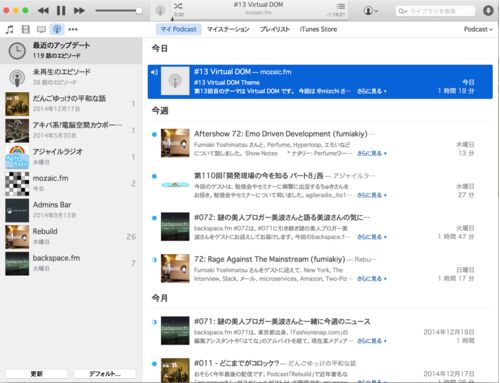Click the #072 backspace.fm episode artwork
The image size is (500, 383).
tap(175, 226)
